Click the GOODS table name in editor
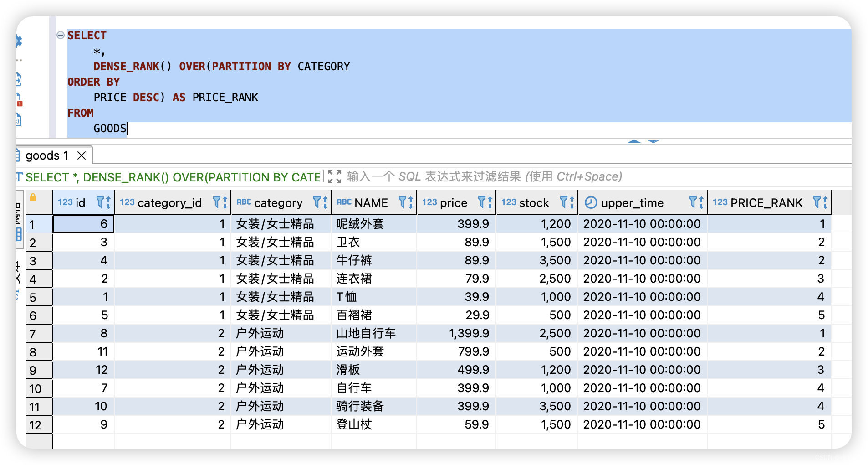Screen dimensions: 868x465 click(x=110, y=129)
